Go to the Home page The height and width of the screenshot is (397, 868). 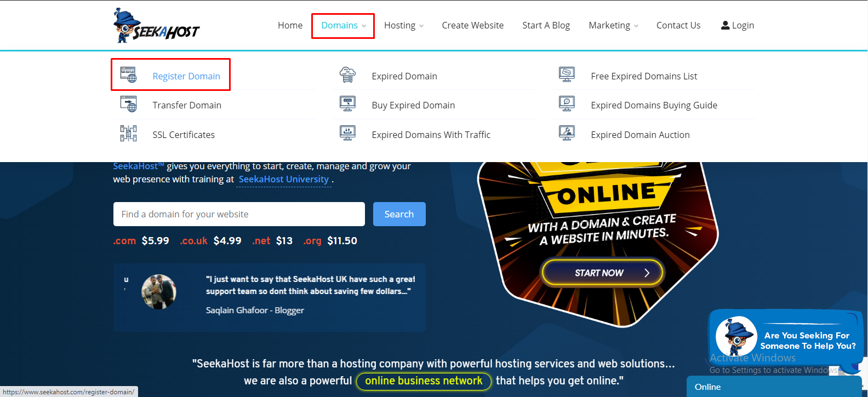click(290, 25)
